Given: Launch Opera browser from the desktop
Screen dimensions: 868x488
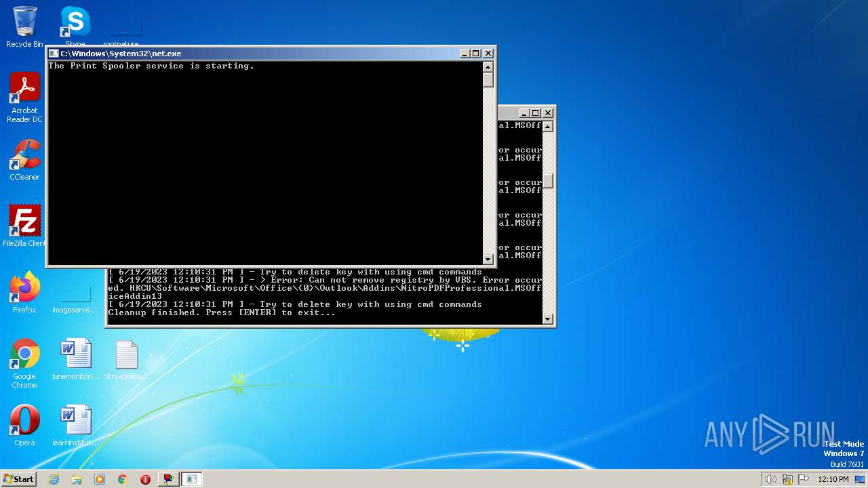Looking at the screenshot, I should click(24, 426).
